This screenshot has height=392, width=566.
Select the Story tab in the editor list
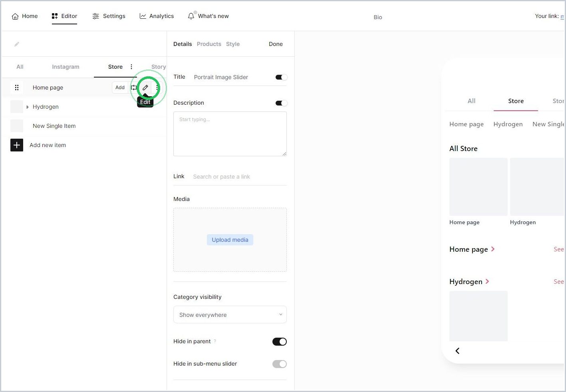click(x=159, y=67)
